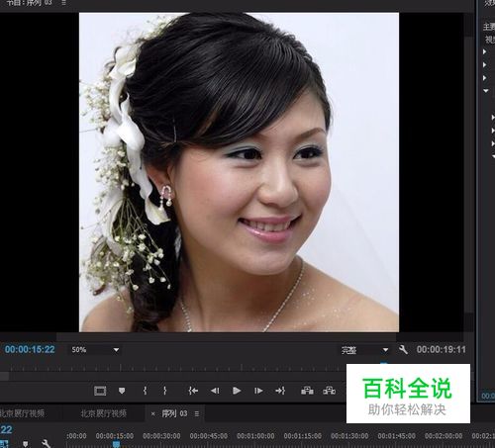Viewport: 495px width, 448px height.
Task: Click the blue timeline playhead handle
Action: (x=116, y=444)
